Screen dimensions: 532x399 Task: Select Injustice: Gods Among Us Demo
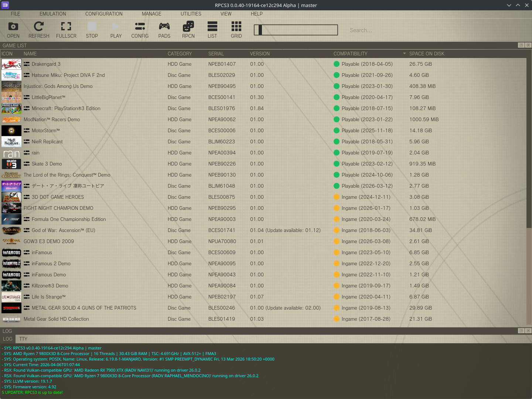(58, 86)
